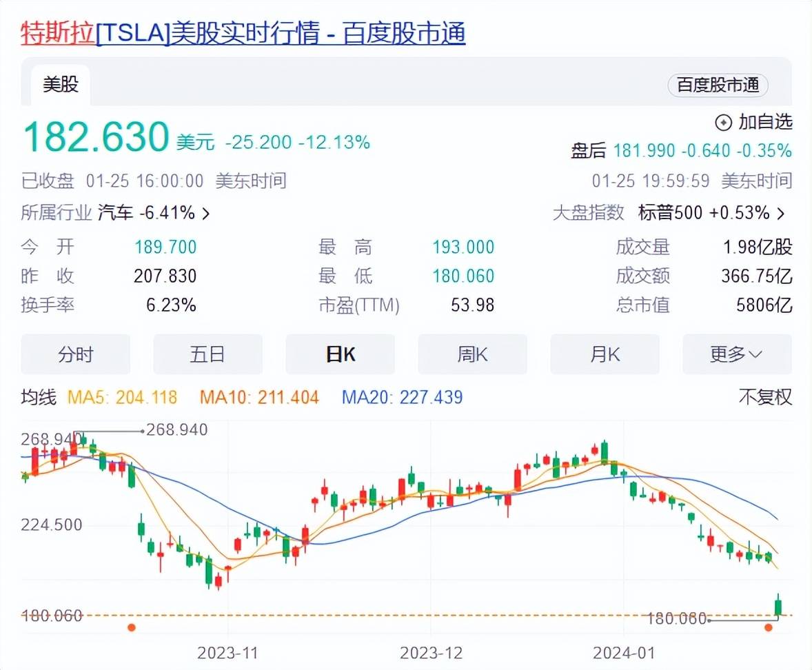Expand the 更多 dropdown
The width and height of the screenshot is (812, 670).
(x=737, y=355)
